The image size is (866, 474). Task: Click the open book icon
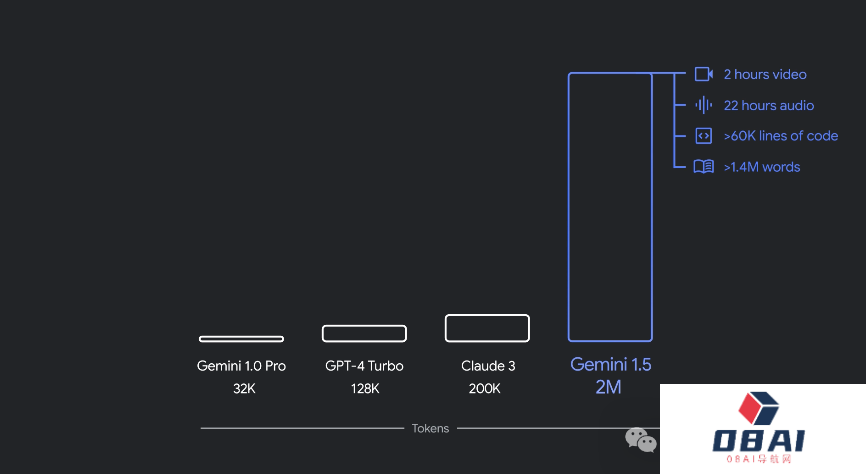coord(704,166)
